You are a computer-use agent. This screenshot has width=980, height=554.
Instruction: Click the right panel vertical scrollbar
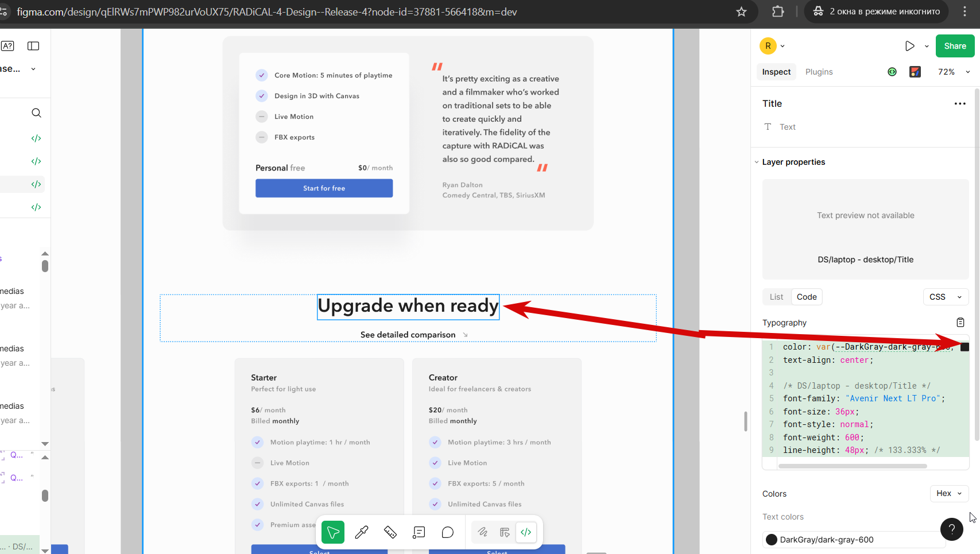[x=977, y=264]
